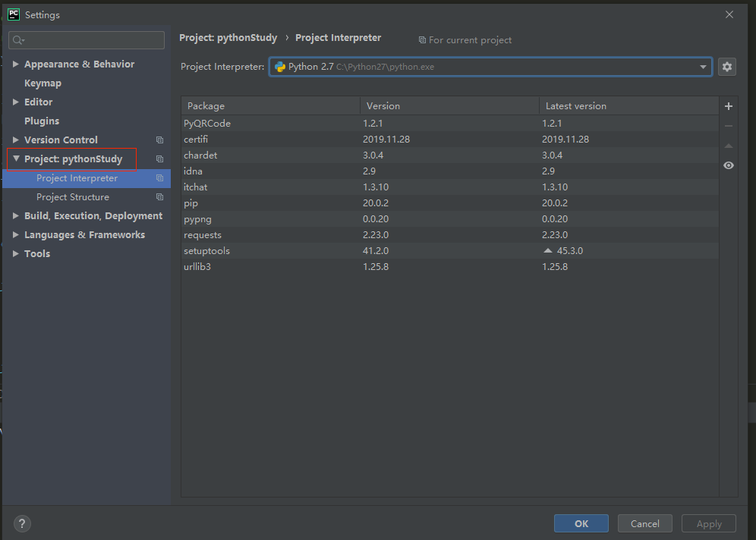Viewport: 756px width, 540px height.
Task: Expand Languages & Frameworks section
Action: point(15,234)
